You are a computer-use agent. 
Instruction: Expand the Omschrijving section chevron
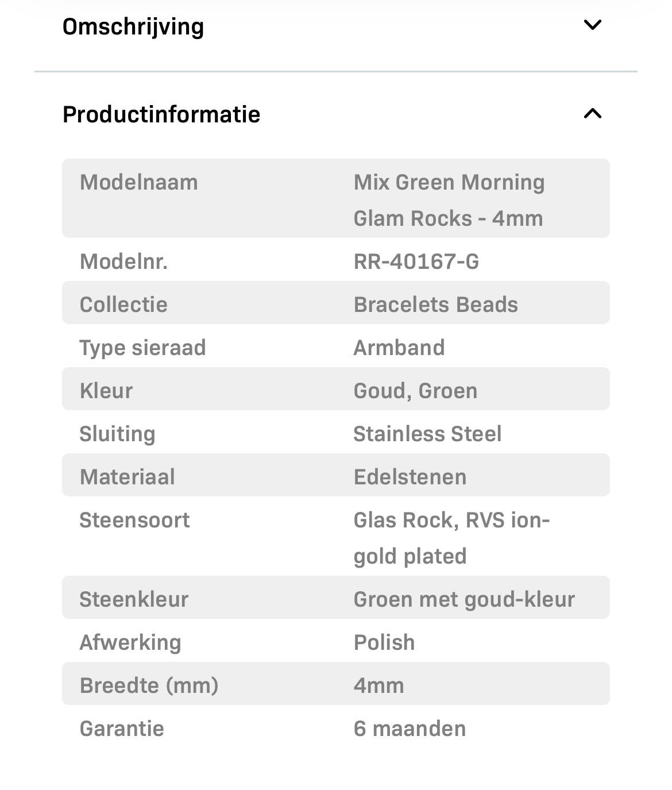pos(592,25)
